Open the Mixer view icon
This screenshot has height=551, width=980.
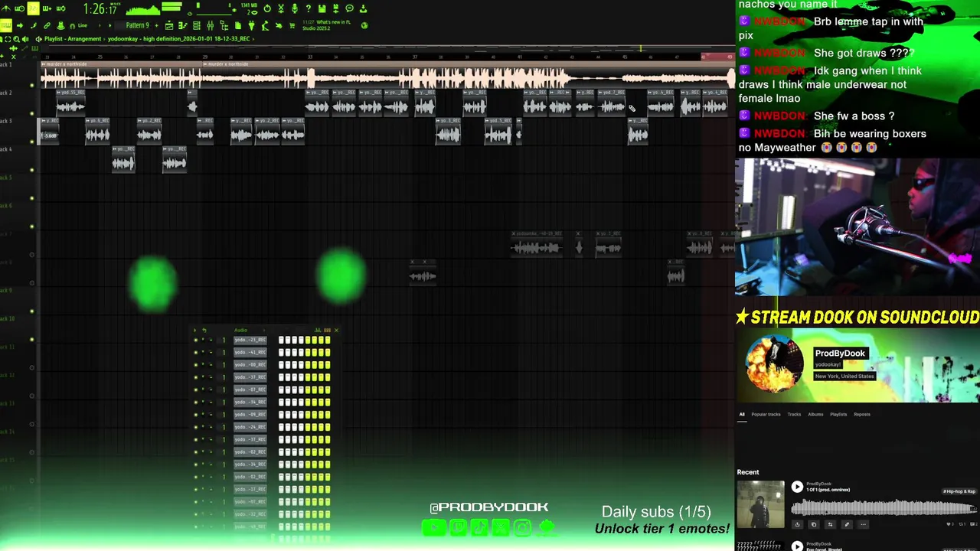210,25
